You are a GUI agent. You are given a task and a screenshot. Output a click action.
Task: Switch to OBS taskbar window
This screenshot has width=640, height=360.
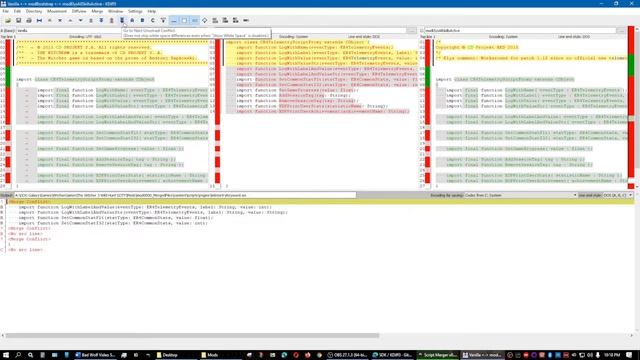(347, 355)
